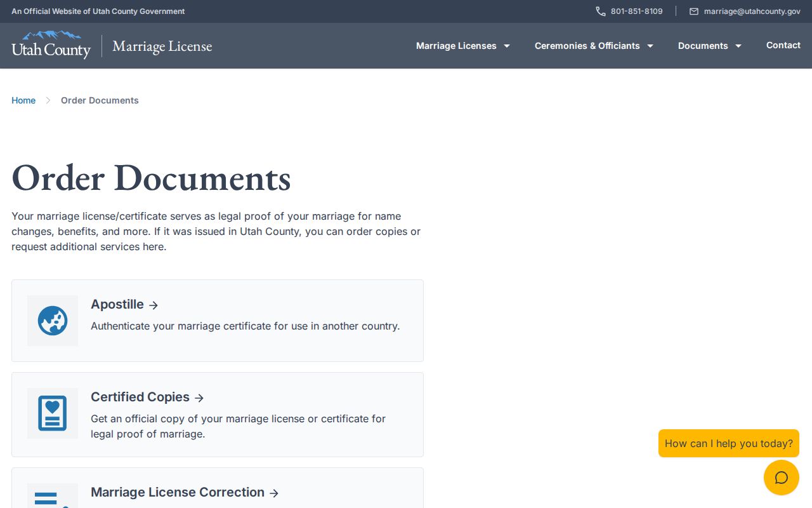Click the breadcrumb chevron separator after Home

48,100
